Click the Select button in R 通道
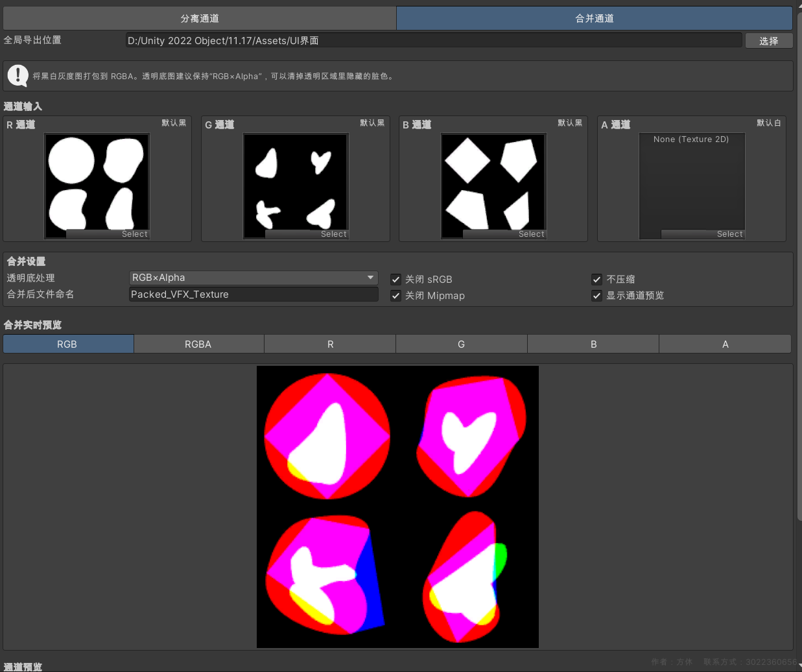Screen dimensions: 802x672 (108, 234)
